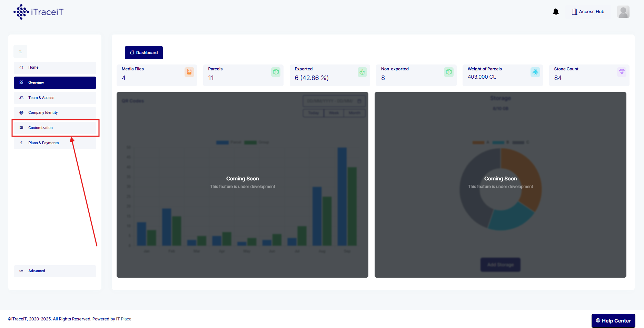Click the Weight of Parcels icon
Image resolution: width=644 pixels, height=328 pixels.
click(535, 72)
